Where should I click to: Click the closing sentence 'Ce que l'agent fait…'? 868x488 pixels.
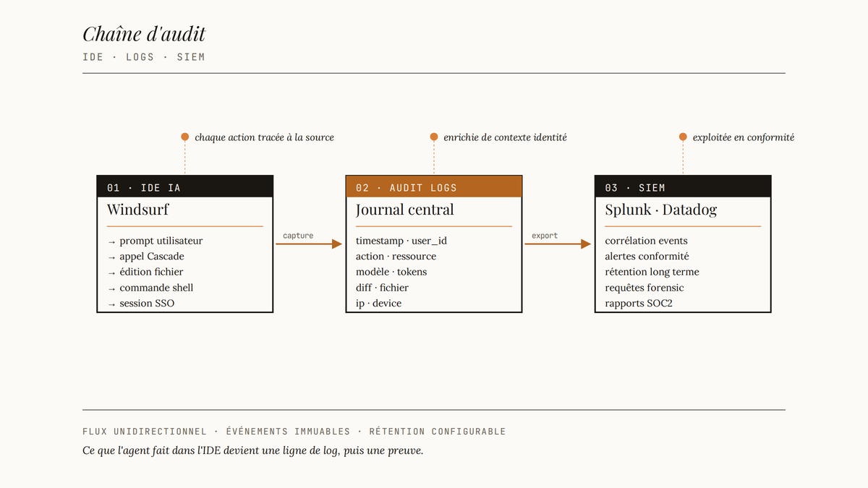click(x=253, y=450)
